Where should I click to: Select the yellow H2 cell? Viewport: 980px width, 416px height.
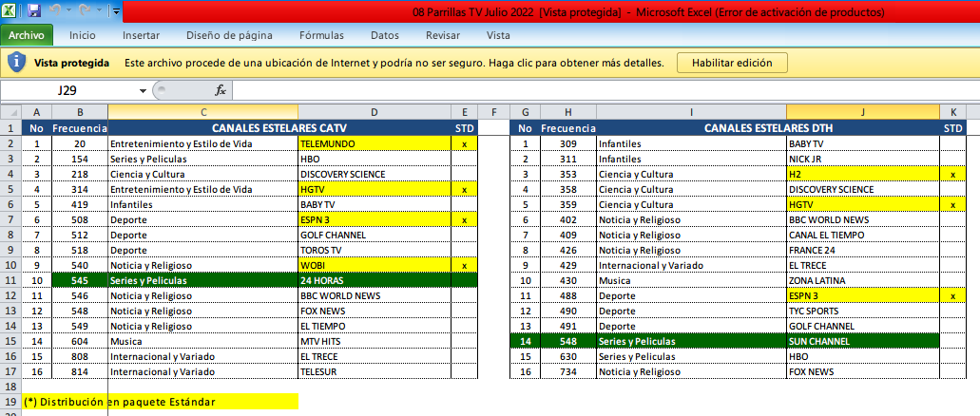[863, 174]
